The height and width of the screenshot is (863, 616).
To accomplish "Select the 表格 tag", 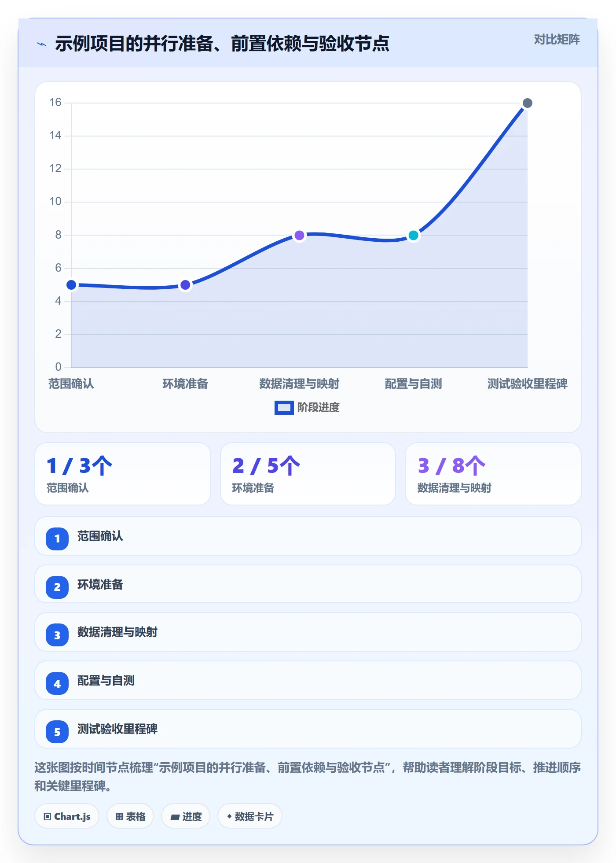I will coord(130,816).
